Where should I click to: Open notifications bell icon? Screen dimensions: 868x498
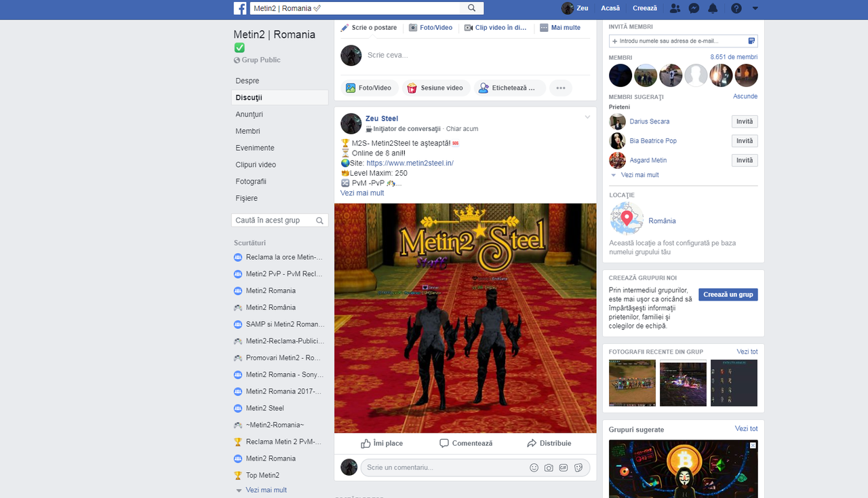713,8
